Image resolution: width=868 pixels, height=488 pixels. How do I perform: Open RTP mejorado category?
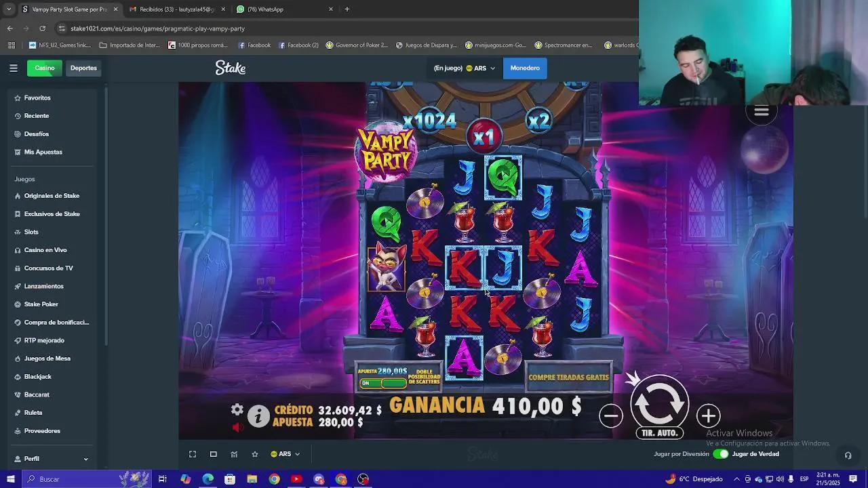point(44,340)
